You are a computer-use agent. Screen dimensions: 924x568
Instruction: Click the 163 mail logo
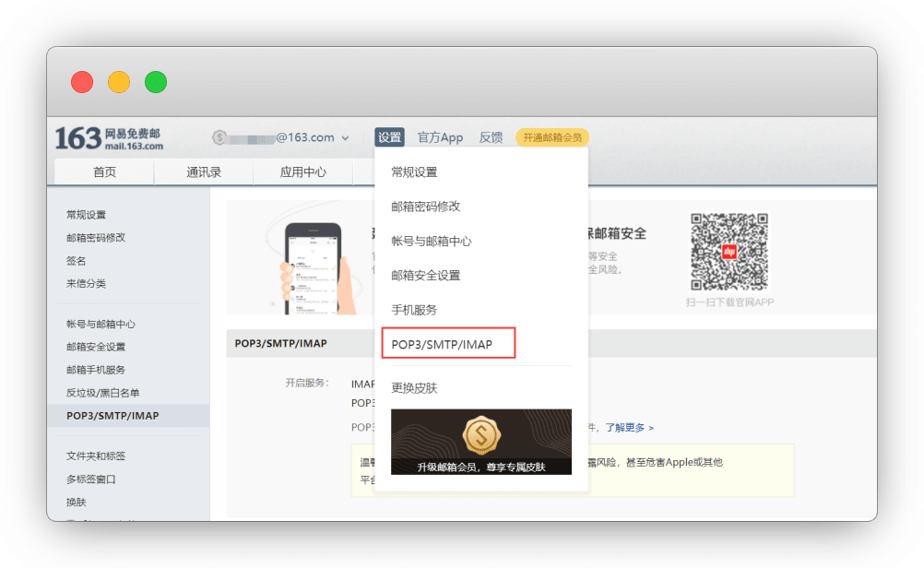click(109, 138)
